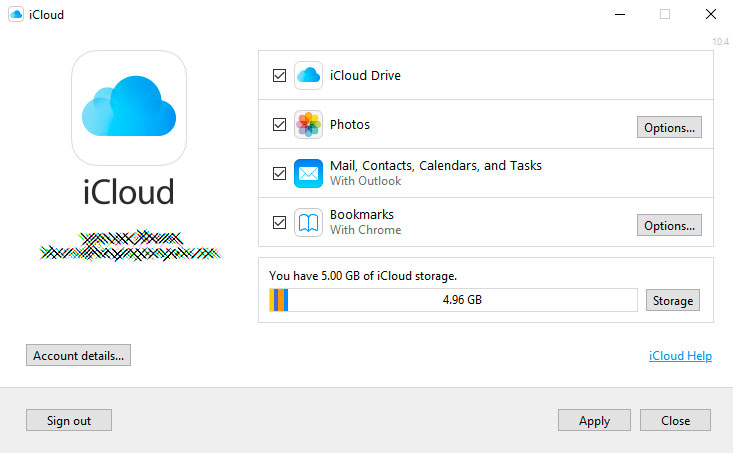
Task: Click the Bookmarks label
Action: (362, 215)
